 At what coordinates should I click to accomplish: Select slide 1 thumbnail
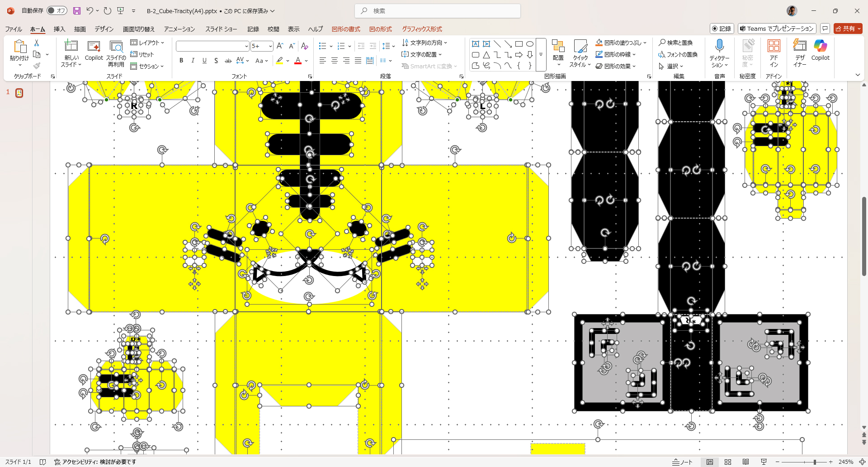(19, 93)
